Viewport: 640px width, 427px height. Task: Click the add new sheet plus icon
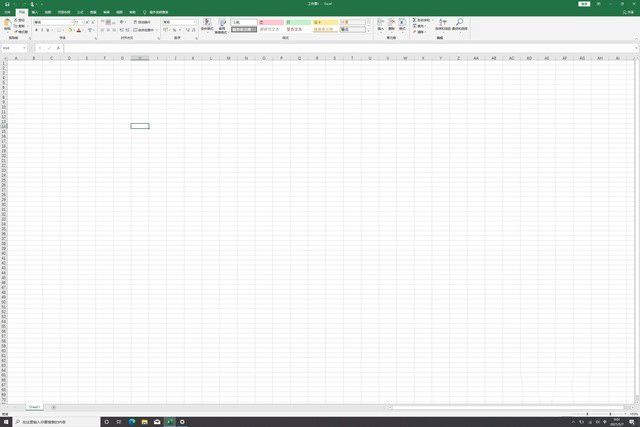53,407
